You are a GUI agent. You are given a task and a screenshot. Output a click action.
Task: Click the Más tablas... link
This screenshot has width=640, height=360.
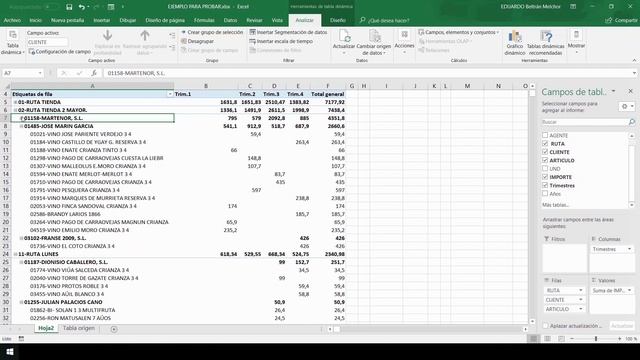[555, 205]
